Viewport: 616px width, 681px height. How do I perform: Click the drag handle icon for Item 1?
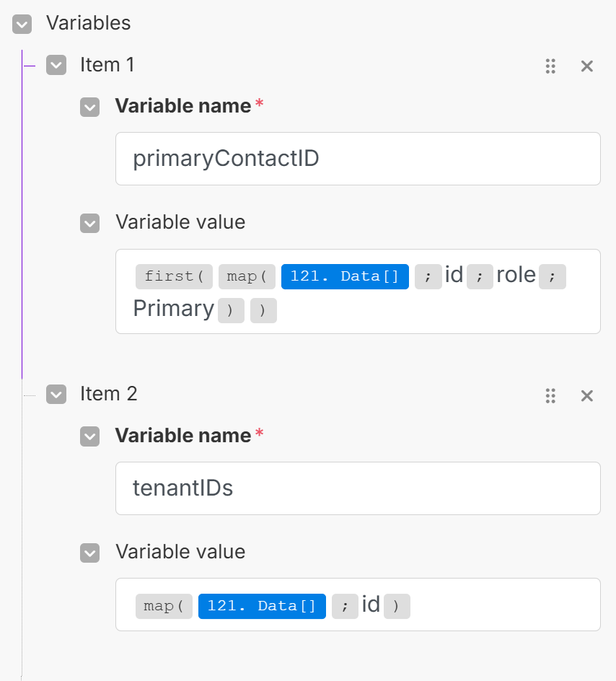[550, 66]
